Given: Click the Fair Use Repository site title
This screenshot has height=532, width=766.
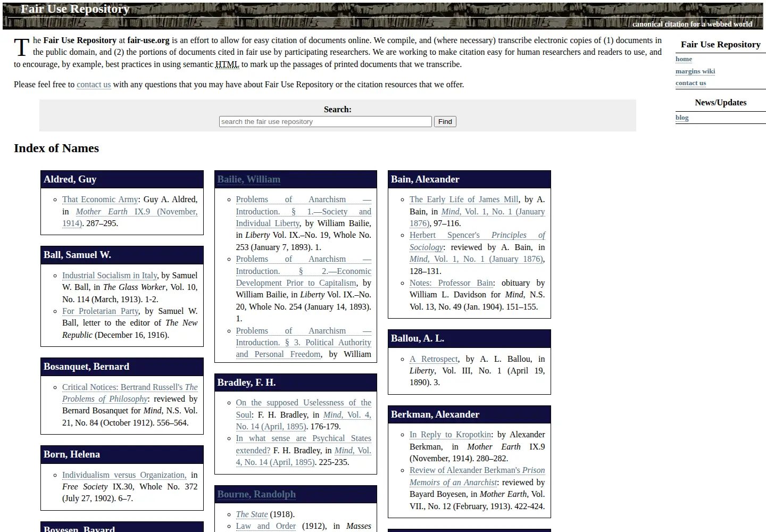Looking at the screenshot, I should pos(75,9).
